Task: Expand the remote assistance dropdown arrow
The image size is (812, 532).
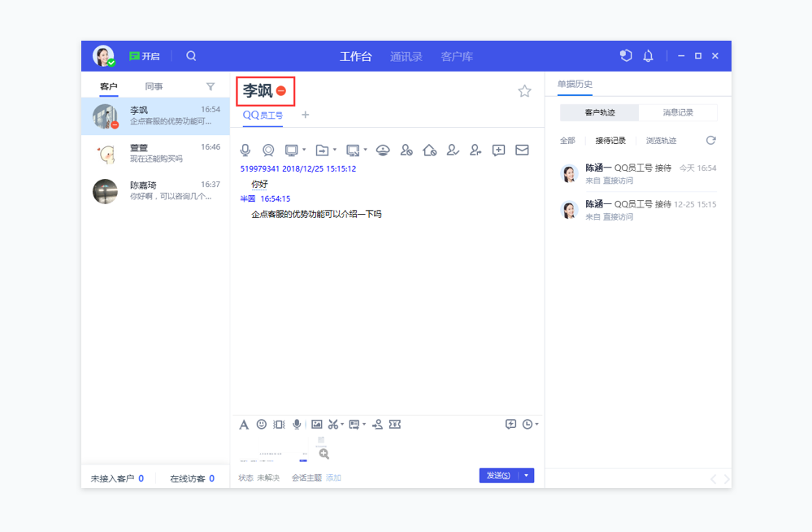Action: 365,150
